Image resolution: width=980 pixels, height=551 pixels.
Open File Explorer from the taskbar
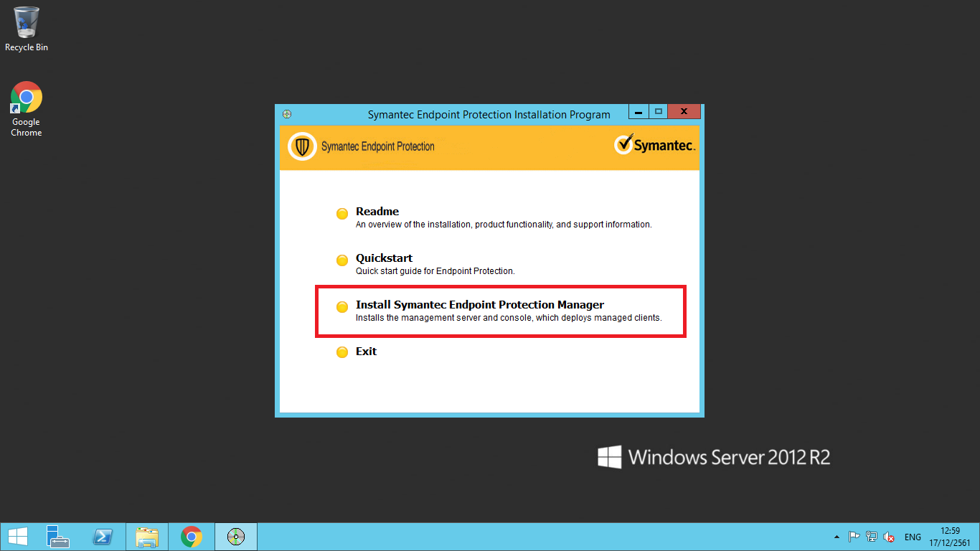pyautogui.click(x=147, y=537)
